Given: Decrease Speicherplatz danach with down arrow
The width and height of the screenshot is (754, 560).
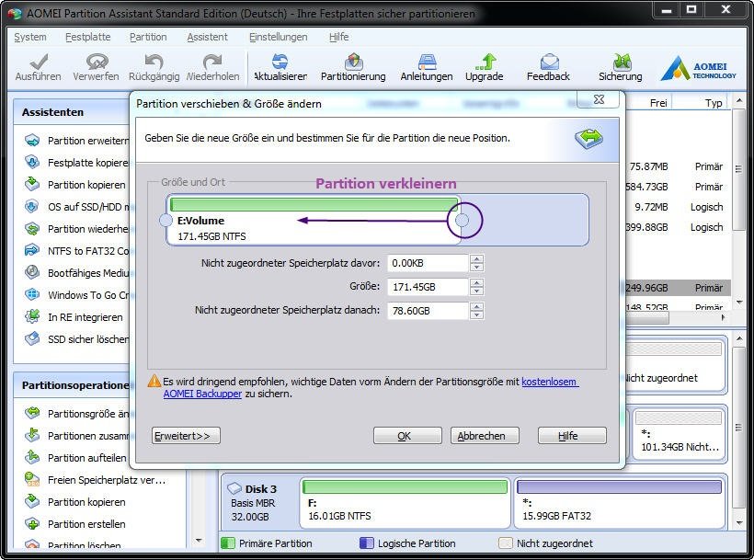Looking at the screenshot, I should pos(476,314).
